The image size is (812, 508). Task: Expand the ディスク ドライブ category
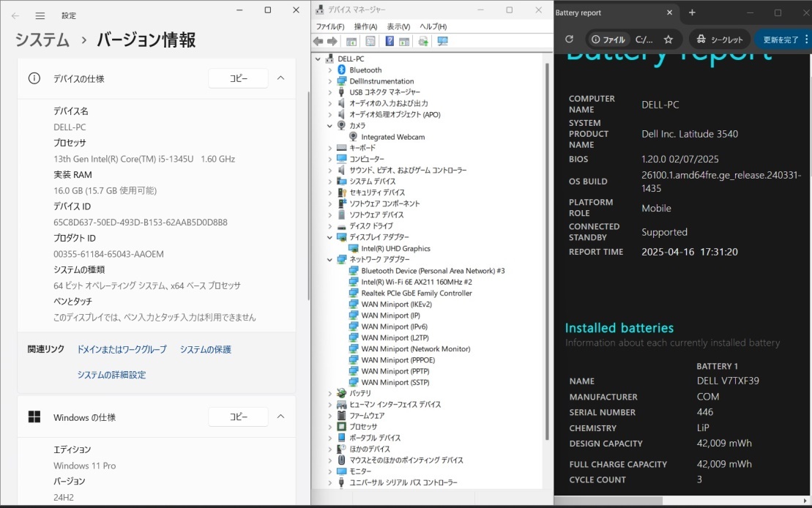tap(330, 226)
